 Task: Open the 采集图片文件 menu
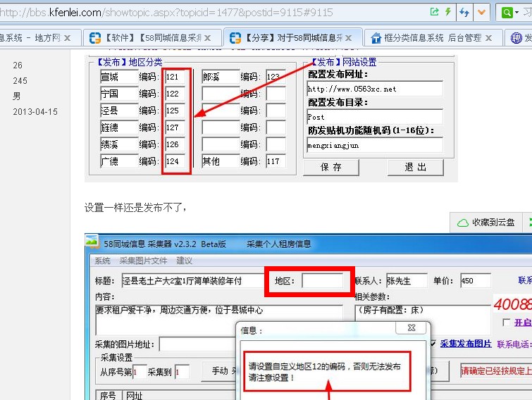[x=143, y=261]
